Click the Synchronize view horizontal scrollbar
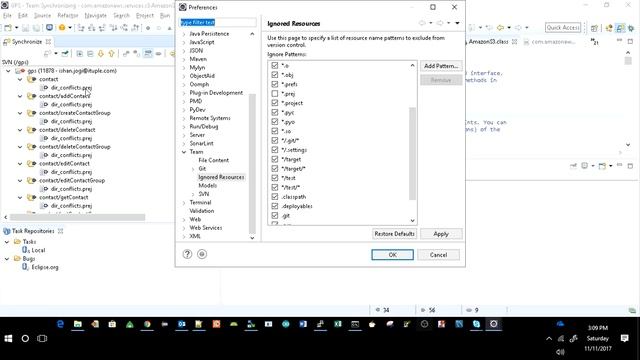 pos(77,217)
